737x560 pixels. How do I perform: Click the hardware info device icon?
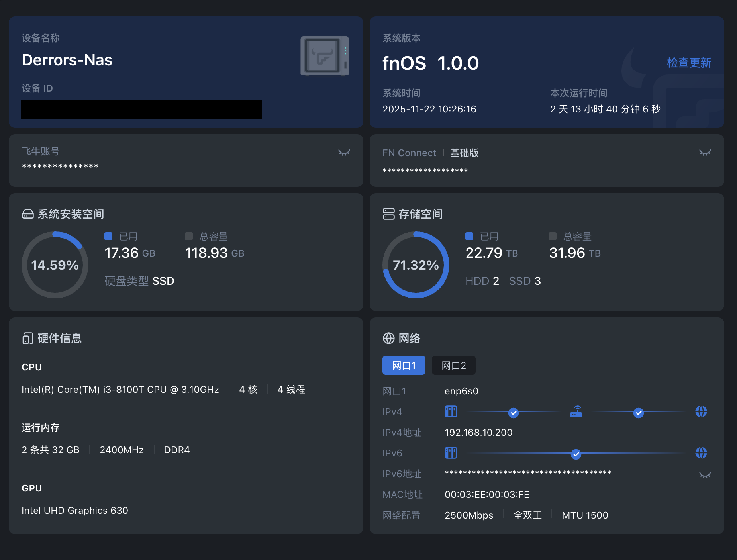tap(27, 339)
